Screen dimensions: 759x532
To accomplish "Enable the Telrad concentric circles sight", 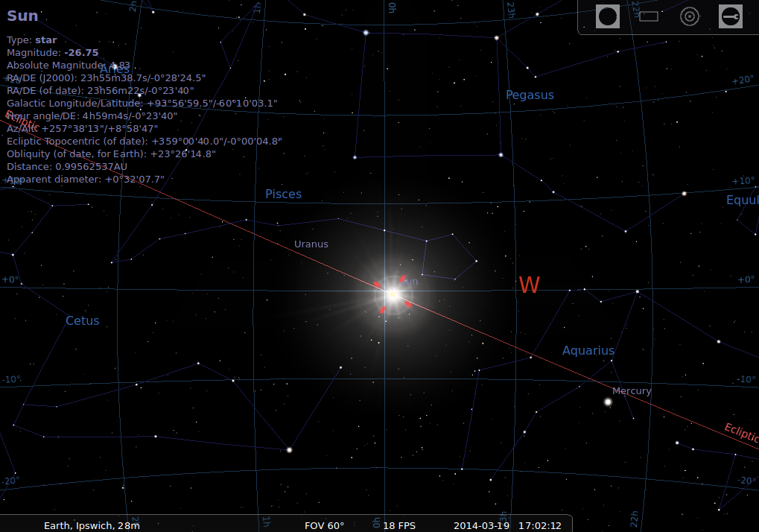I will [690, 16].
